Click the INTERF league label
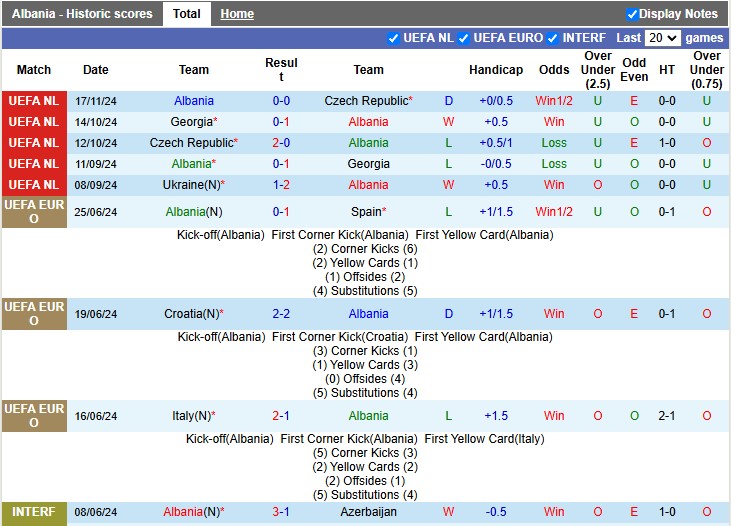This screenshot has height=526, width=731. 34,512
